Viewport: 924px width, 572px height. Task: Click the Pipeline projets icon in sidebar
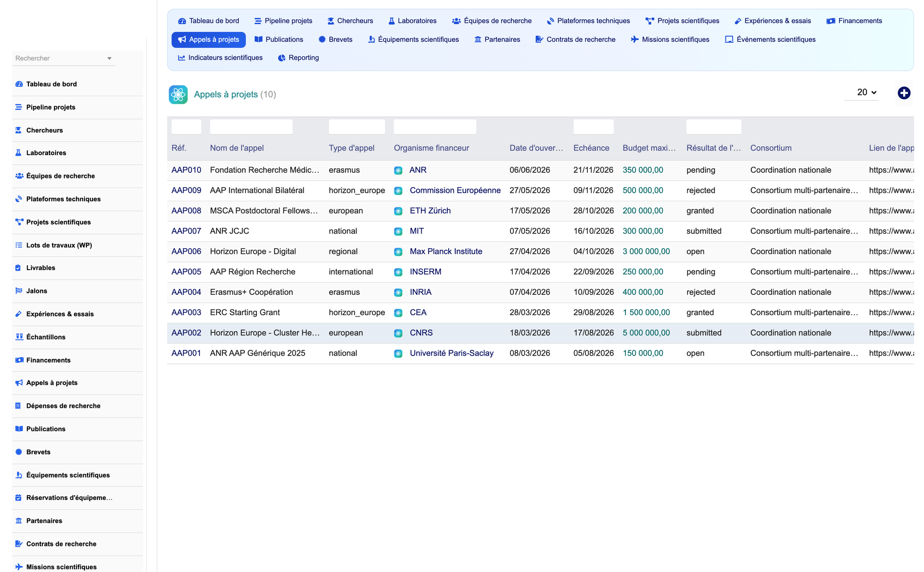[x=19, y=107]
